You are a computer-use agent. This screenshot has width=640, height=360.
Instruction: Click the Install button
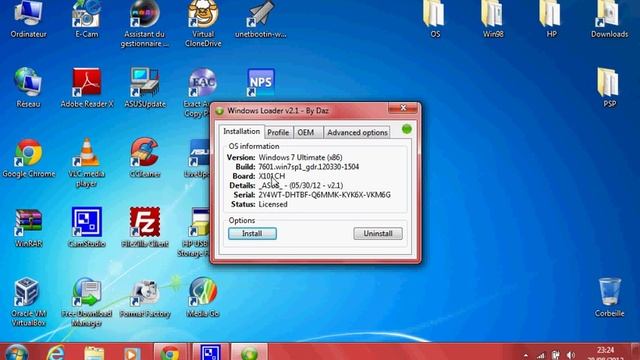point(252,233)
